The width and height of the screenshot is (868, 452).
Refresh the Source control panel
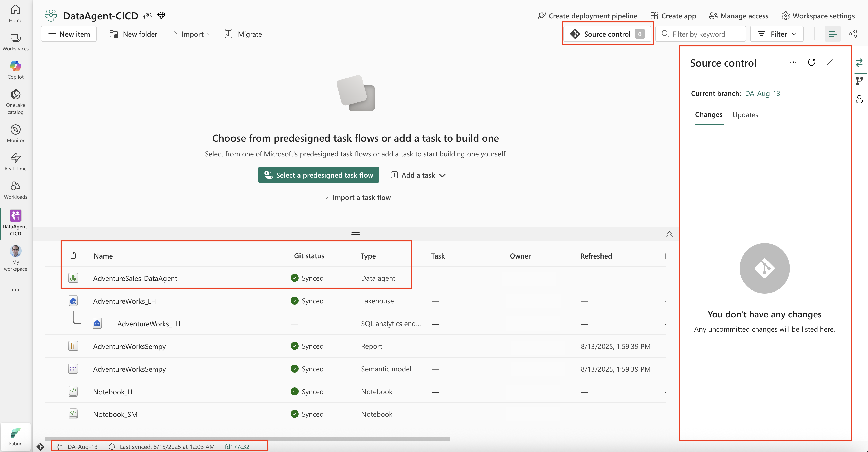[x=811, y=62]
